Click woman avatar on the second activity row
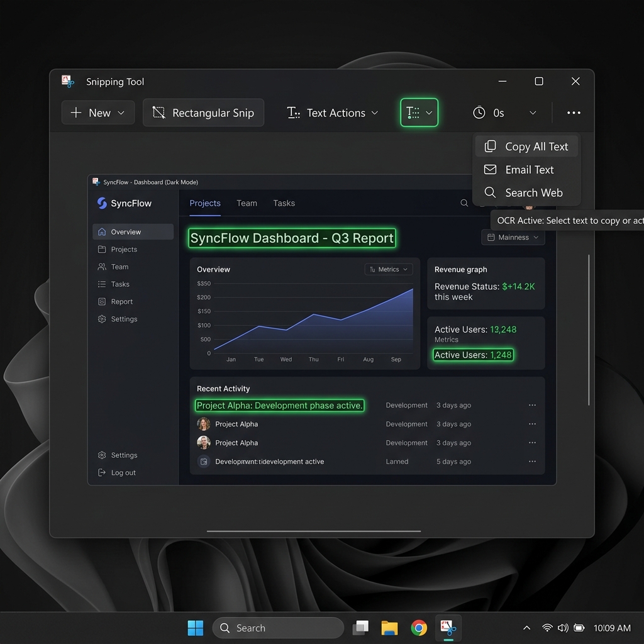The image size is (644, 644). 204,424
